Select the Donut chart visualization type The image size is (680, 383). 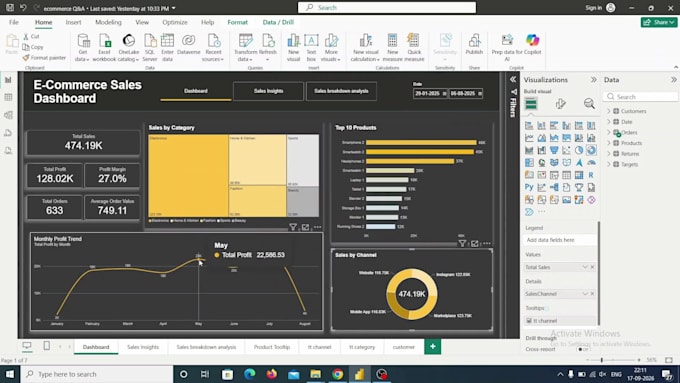click(x=592, y=150)
